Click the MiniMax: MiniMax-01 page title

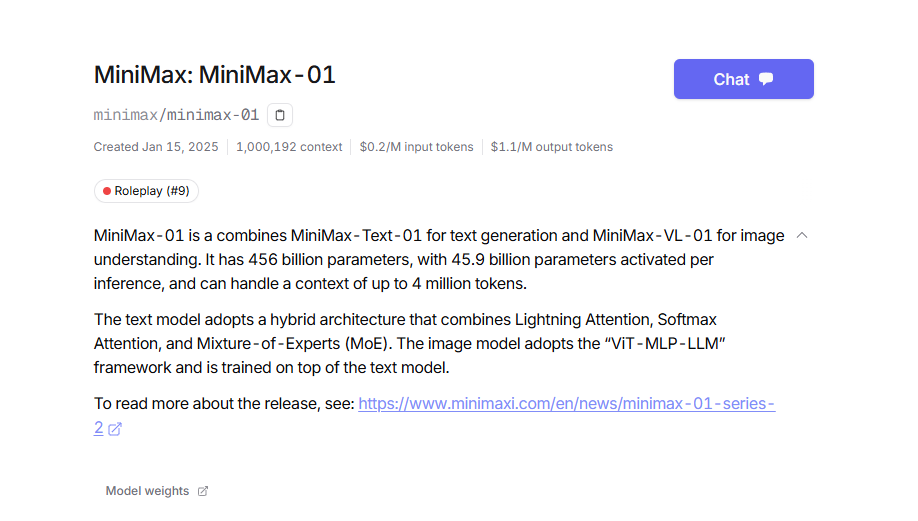coord(214,75)
